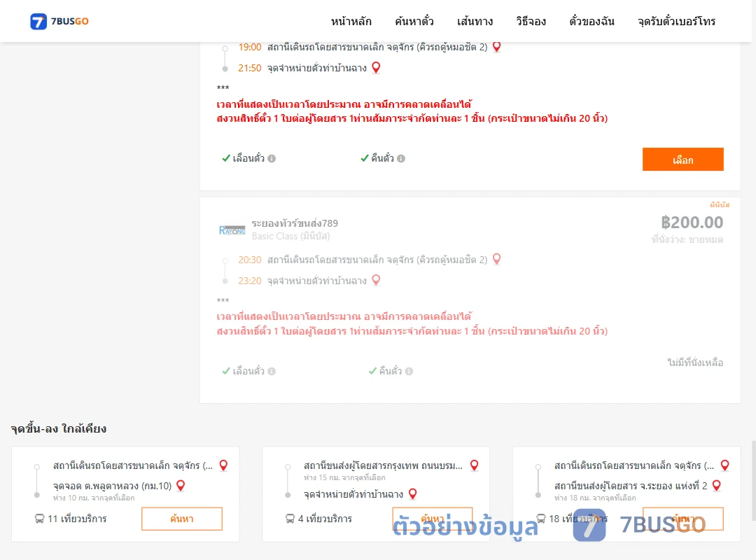Screen dimensions: 756x560
Task: Click info icon next to เลื่อนตั๋ว in 20:30 trip
Action: point(272,371)
